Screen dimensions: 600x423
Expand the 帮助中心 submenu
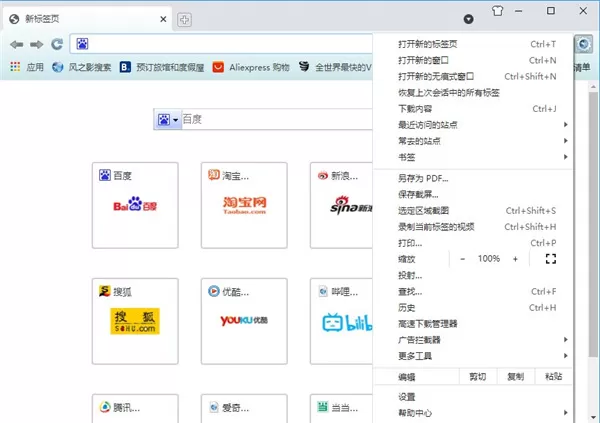pos(473,413)
